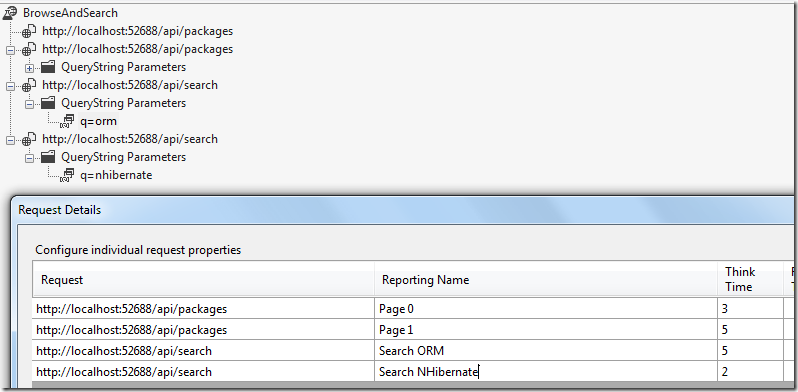Screen dimensions: 798x392
Task: Collapse the api/packages request that has QueryString Parameters
Action: tap(10, 50)
